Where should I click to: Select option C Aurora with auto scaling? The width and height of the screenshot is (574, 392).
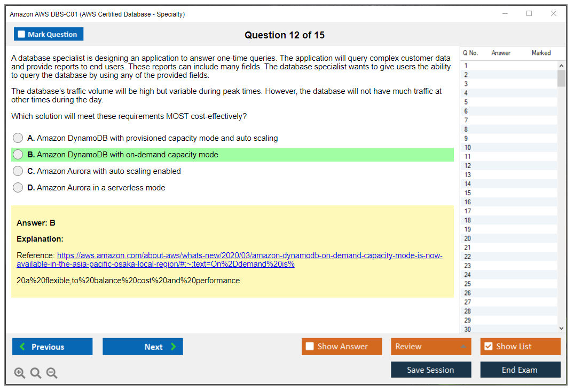click(x=18, y=171)
